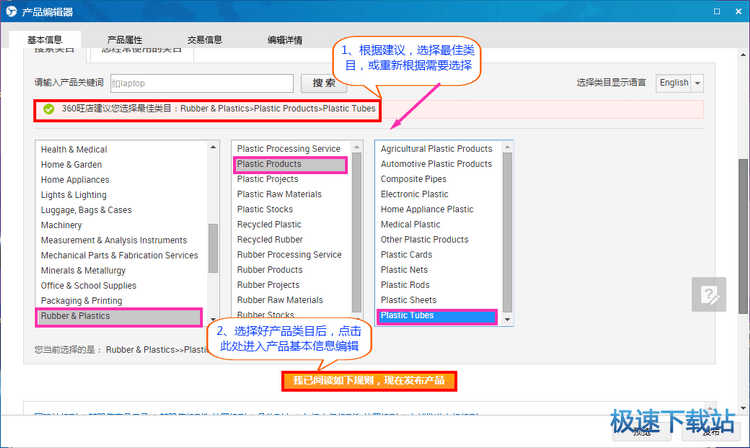The width and height of the screenshot is (750, 448).
Task: Choose Plastic Stocks subcategory
Action: tap(265, 209)
